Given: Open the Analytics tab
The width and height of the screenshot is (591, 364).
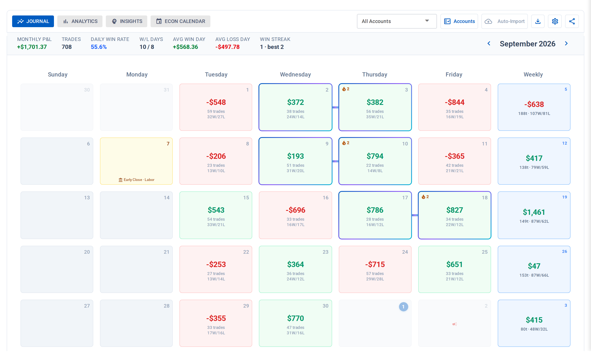Looking at the screenshot, I should (x=80, y=21).
